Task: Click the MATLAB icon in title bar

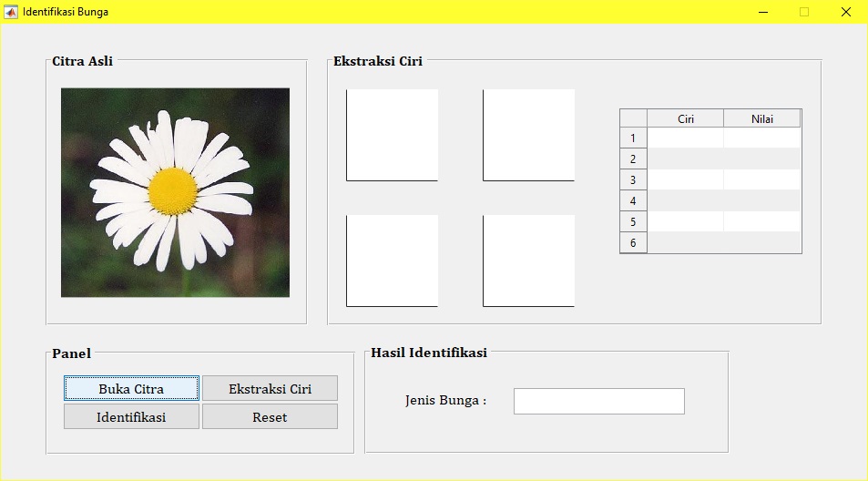Action: pos(11,12)
